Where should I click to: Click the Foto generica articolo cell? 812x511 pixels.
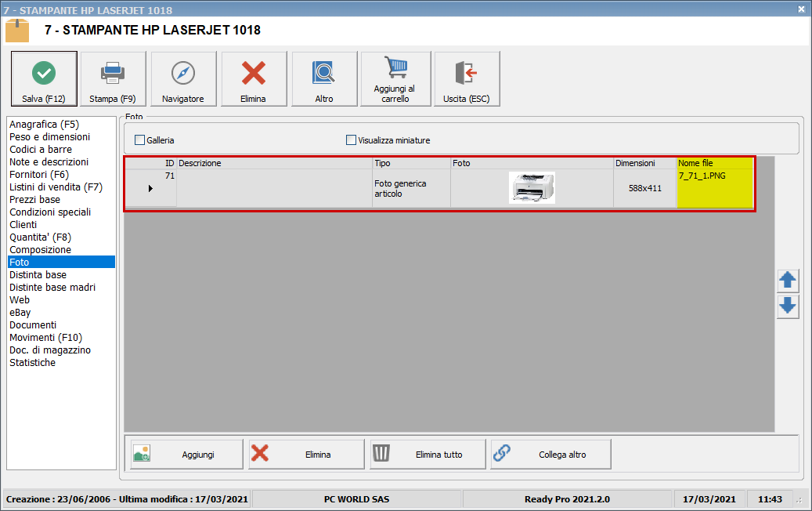[412, 189]
